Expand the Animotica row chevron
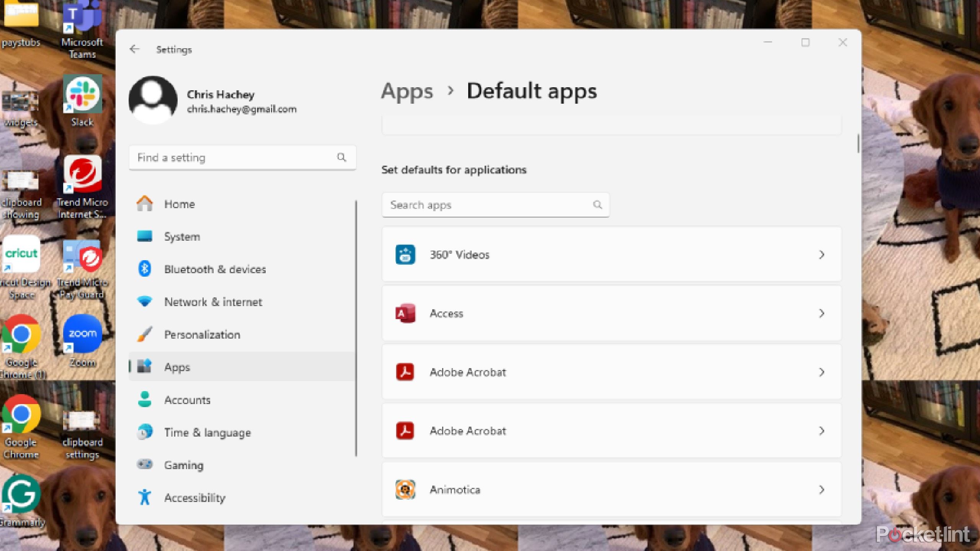This screenshot has width=980, height=551. pyautogui.click(x=822, y=490)
